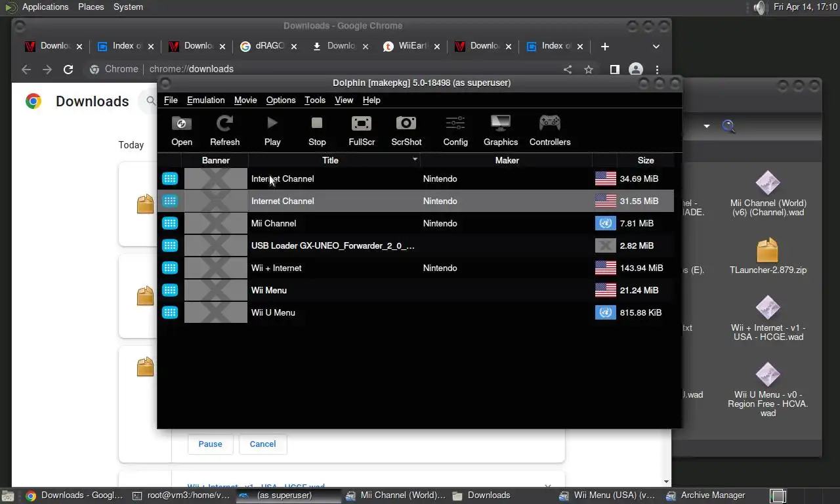
Task: Cancel the current Chrome download
Action: point(262,444)
